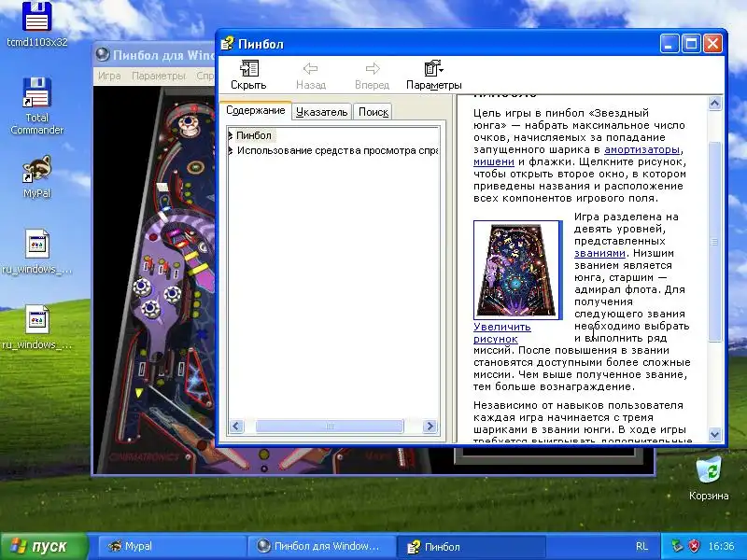Click the Скрыть toolbar button in Help
Viewport: 747px width, 560px height.
tap(248, 76)
